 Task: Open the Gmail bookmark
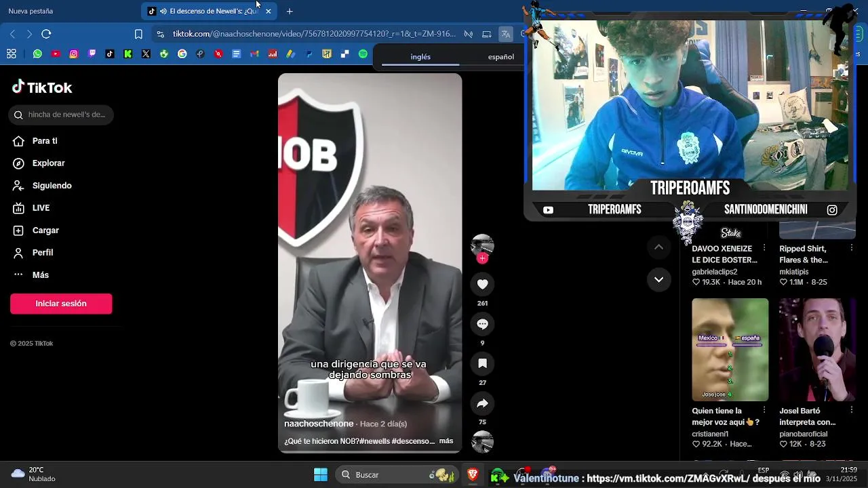[254, 54]
